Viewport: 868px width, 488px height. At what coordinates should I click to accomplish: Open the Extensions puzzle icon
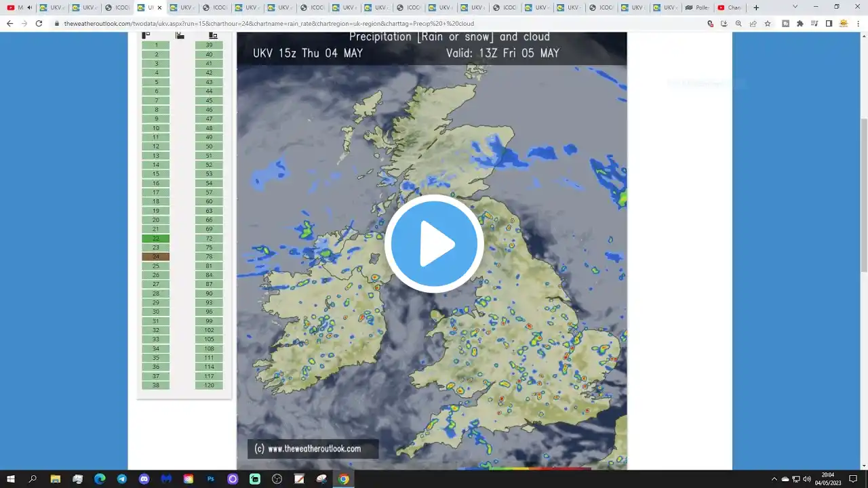(800, 23)
